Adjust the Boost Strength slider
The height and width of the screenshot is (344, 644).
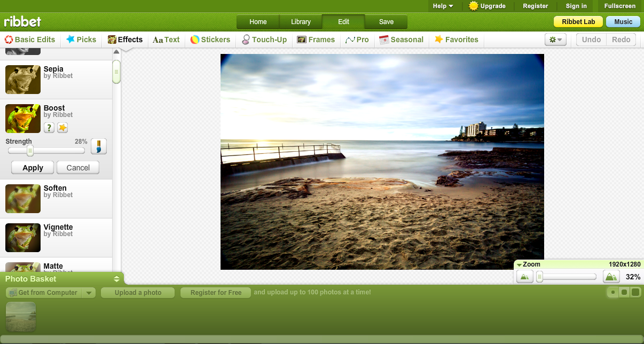[x=30, y=151]
